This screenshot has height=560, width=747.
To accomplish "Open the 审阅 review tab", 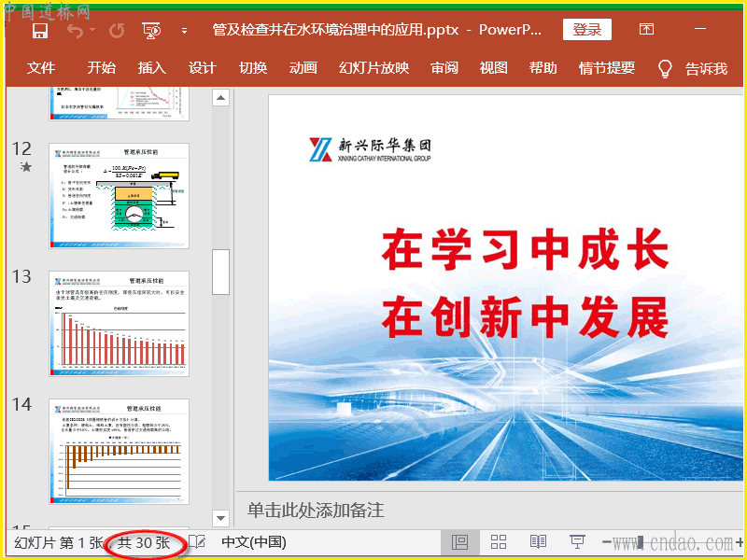I will click(444, 68).
